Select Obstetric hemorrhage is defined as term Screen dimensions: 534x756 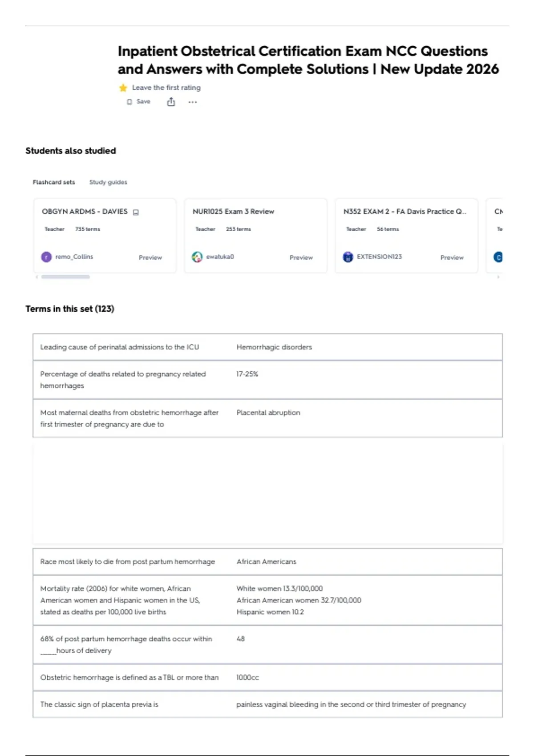point(129,677)
